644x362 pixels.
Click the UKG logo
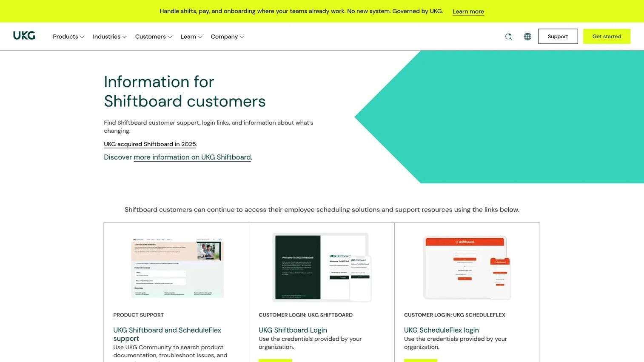(24, 36)
